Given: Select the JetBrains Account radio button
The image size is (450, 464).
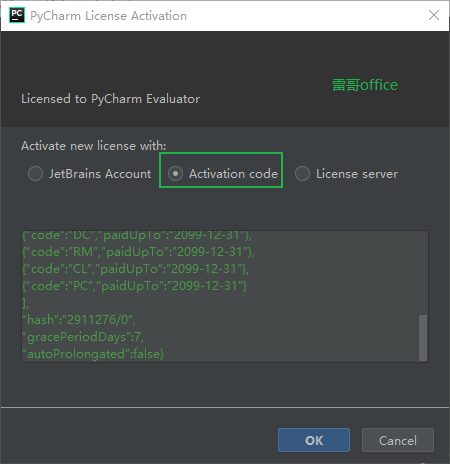Looking at the screenshot, I should pos(35,174).
